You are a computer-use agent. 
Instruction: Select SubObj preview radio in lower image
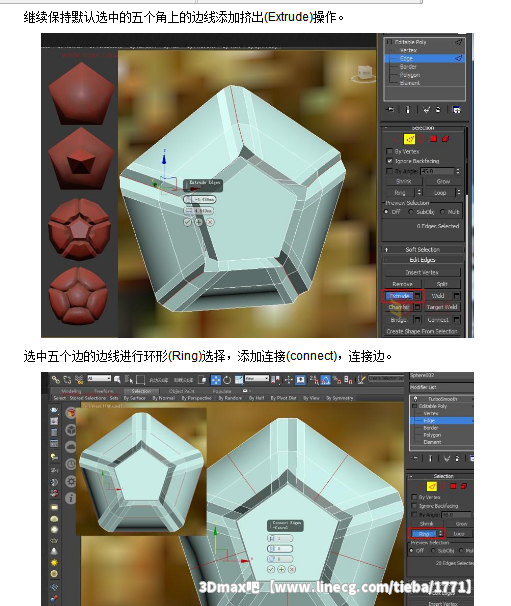[433, 550]
